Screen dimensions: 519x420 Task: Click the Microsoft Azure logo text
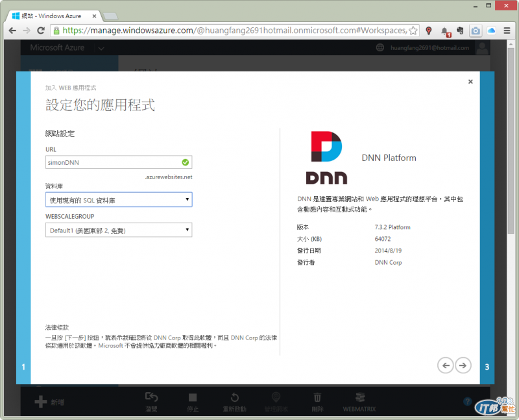tap(57, 47)
